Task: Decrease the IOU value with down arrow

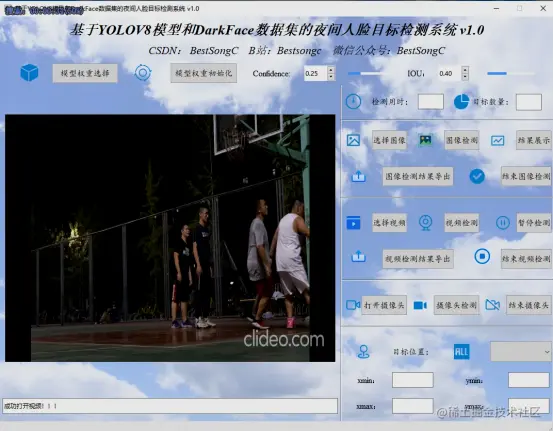Action: click(x=465, y=77)
